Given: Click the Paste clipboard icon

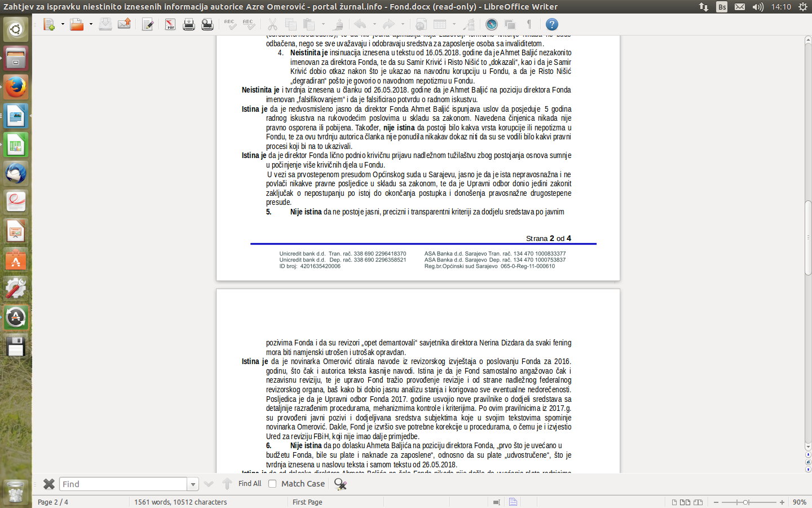Looking at the screenshot, I should [309, 24].
